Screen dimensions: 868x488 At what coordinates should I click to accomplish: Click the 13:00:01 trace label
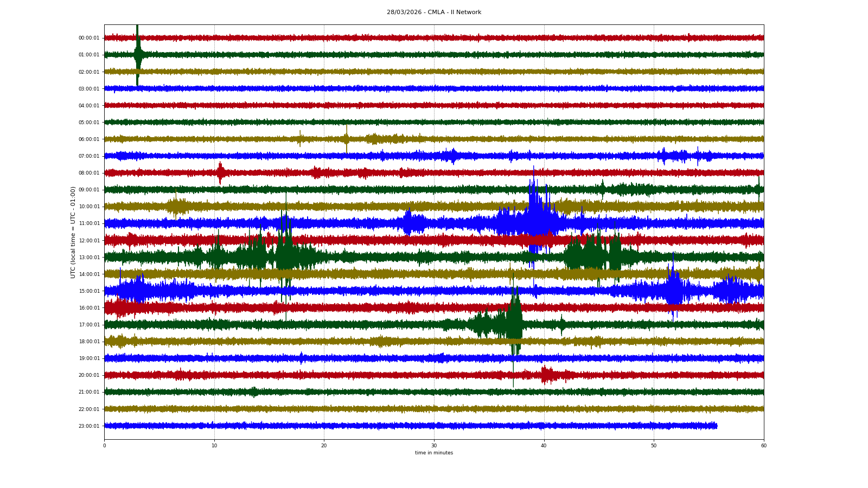click(89, 258)
